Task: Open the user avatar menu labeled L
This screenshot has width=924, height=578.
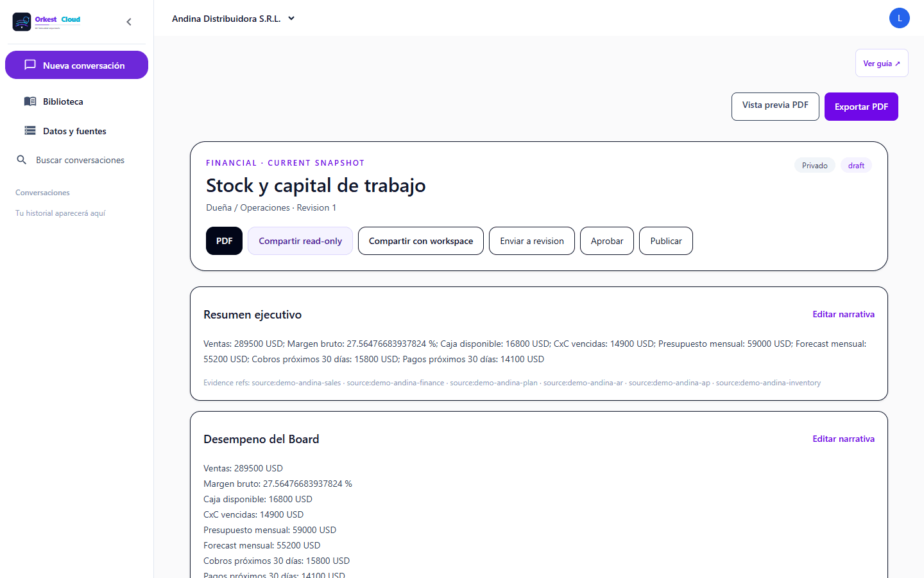Action: pos(900,18)
